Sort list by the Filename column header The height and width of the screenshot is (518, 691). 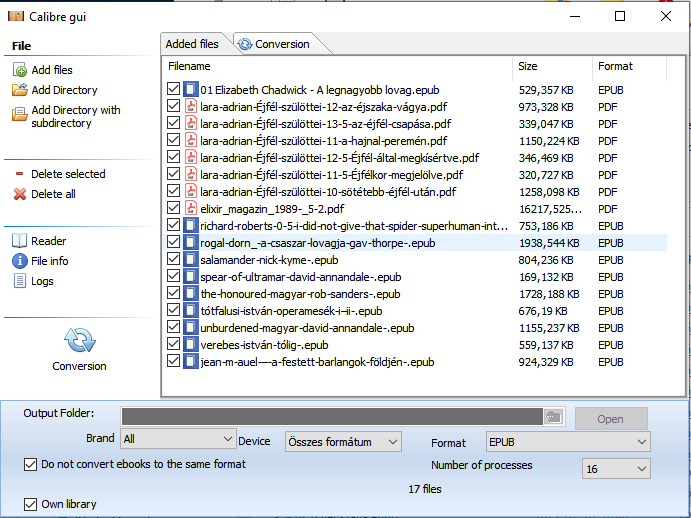[189, 66]
